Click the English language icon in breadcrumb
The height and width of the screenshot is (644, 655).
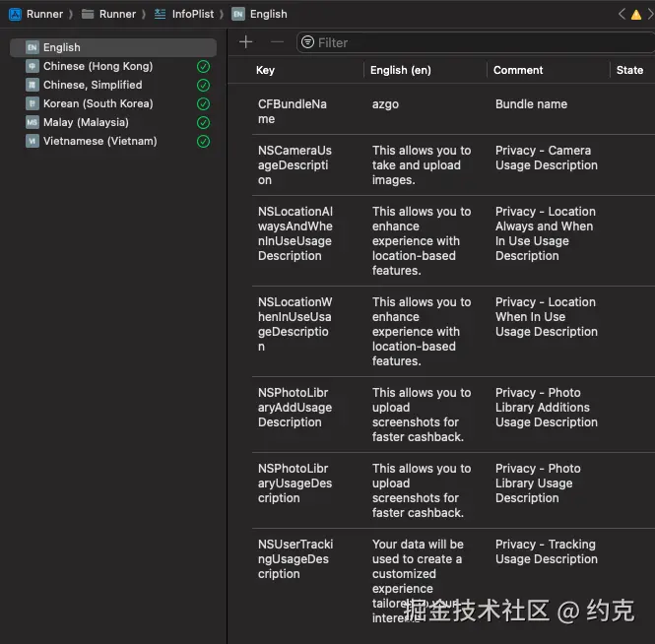coord(238,14)
